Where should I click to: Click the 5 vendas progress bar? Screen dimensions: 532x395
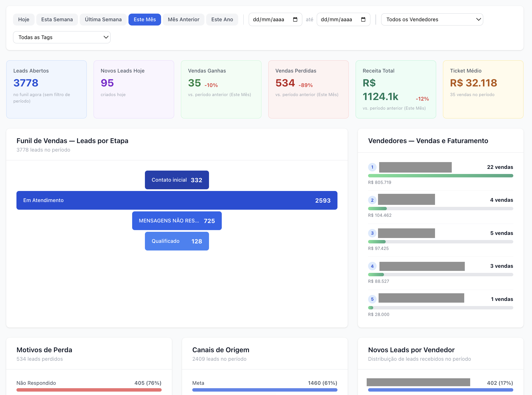pyautogui.click(x=441, y=242)
